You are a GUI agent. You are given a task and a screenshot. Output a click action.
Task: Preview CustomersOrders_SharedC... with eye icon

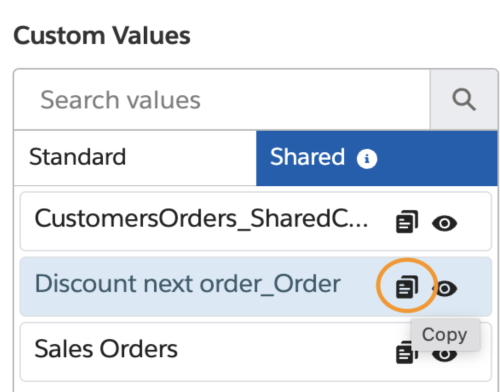click(x=444, y=223)
